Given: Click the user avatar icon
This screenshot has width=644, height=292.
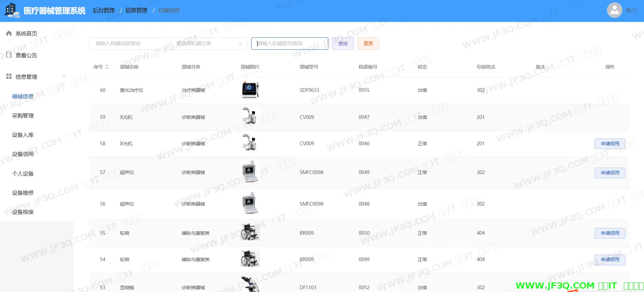Looking at the screenshot, I should pyautogui.click(x=614, y=10).
